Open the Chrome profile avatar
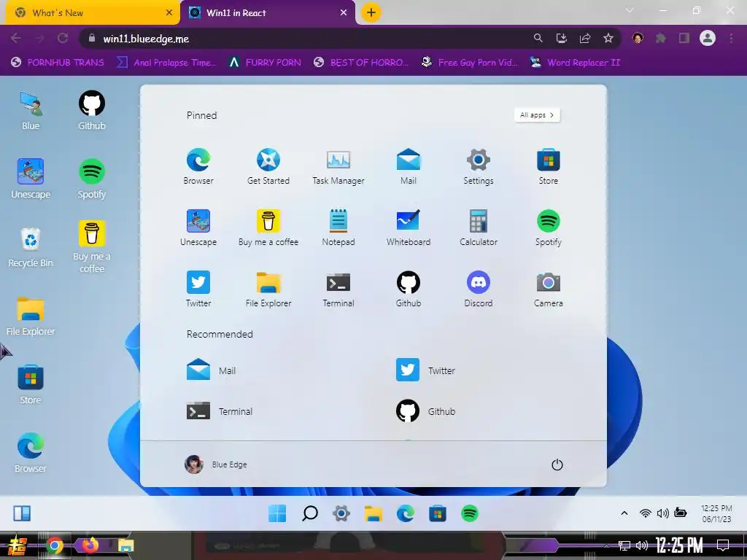Image resolution: width=747 pixels, height=560 pixels. pos(708,38)
